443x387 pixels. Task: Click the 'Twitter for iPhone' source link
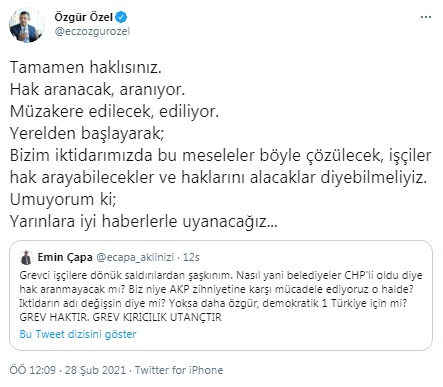coord(179,370)
